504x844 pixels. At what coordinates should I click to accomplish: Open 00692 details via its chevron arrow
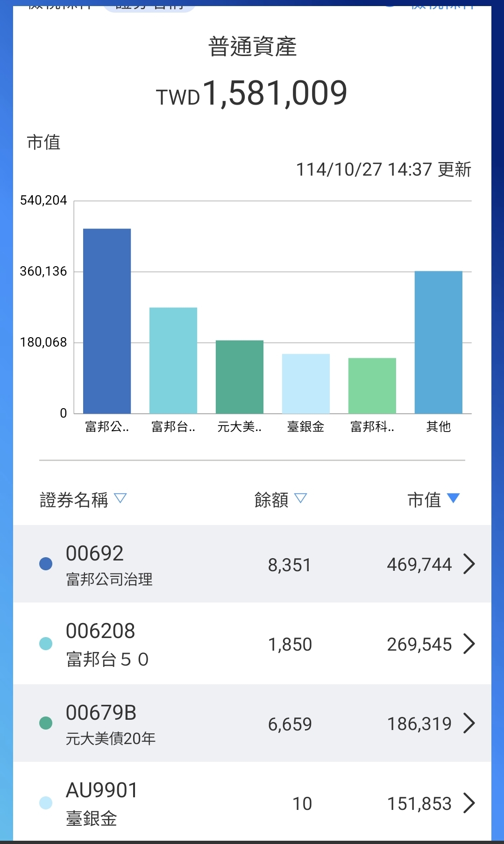[x=469, y=564]
